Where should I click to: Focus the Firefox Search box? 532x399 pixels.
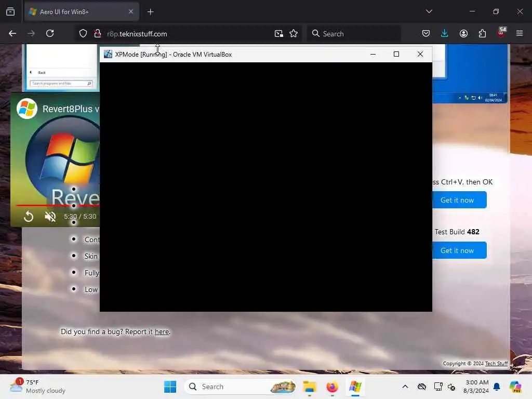pos(354,34)
